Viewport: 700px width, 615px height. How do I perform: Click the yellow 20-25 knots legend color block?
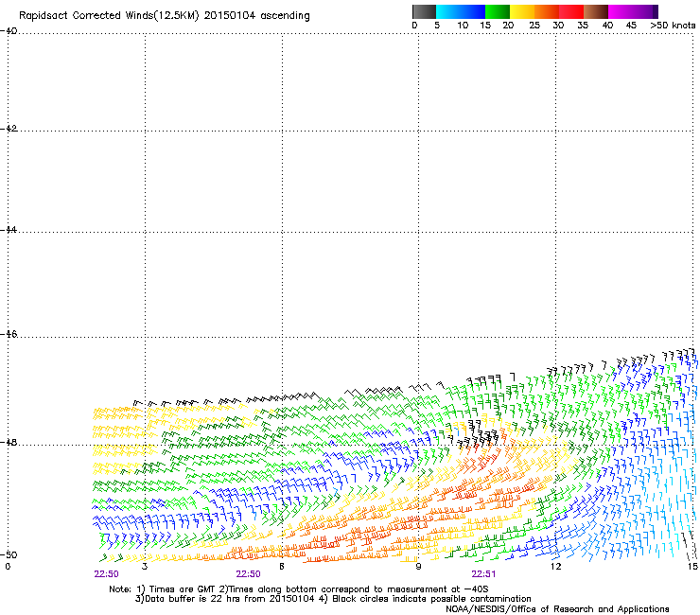pyautogui.click(x=522, y=11)
